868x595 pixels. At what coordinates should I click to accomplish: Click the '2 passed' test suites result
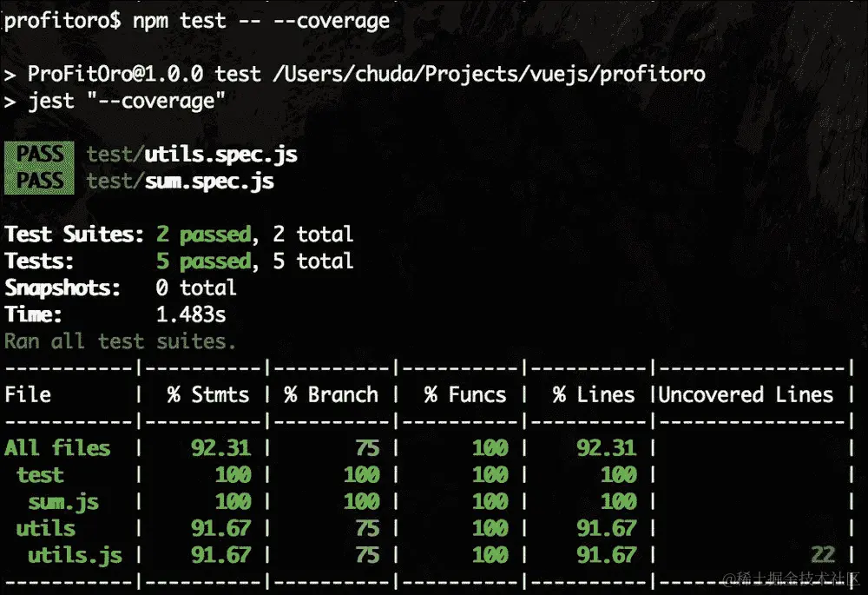204,235
